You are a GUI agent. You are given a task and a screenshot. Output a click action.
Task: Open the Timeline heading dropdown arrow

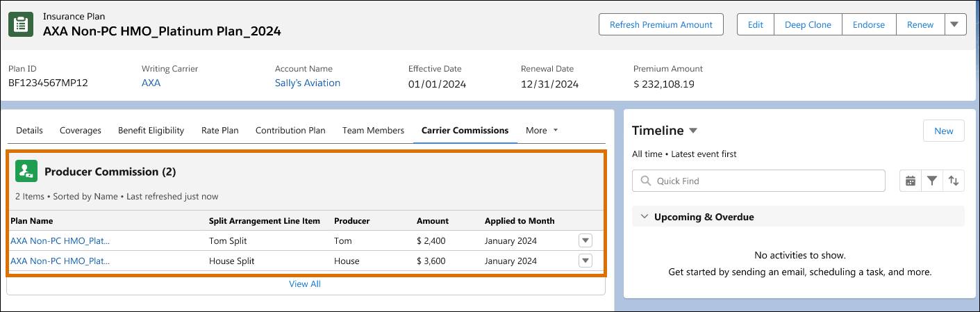[x=693, y=131]
